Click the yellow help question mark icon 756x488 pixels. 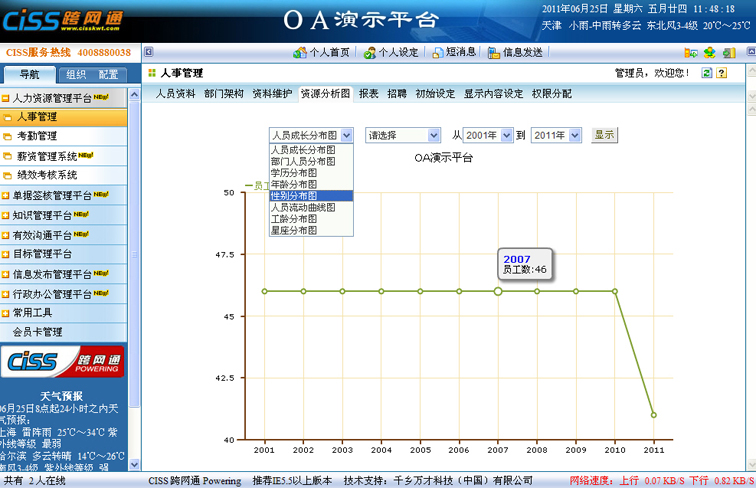722,73
